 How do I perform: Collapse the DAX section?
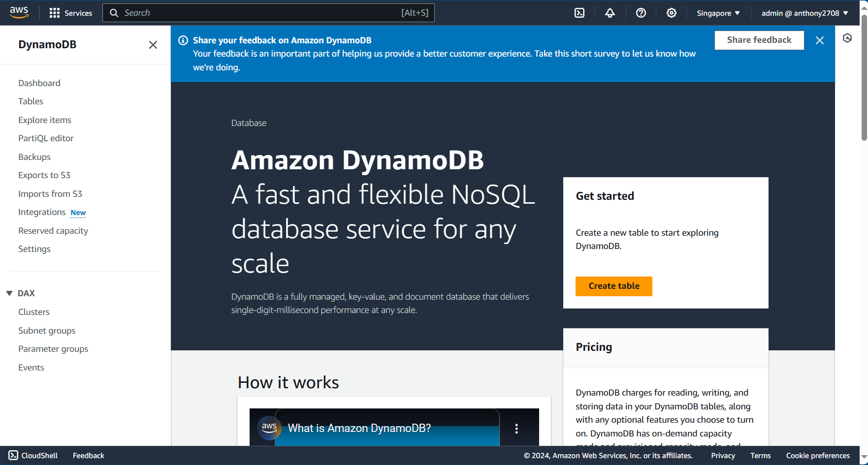pos(9,293)
